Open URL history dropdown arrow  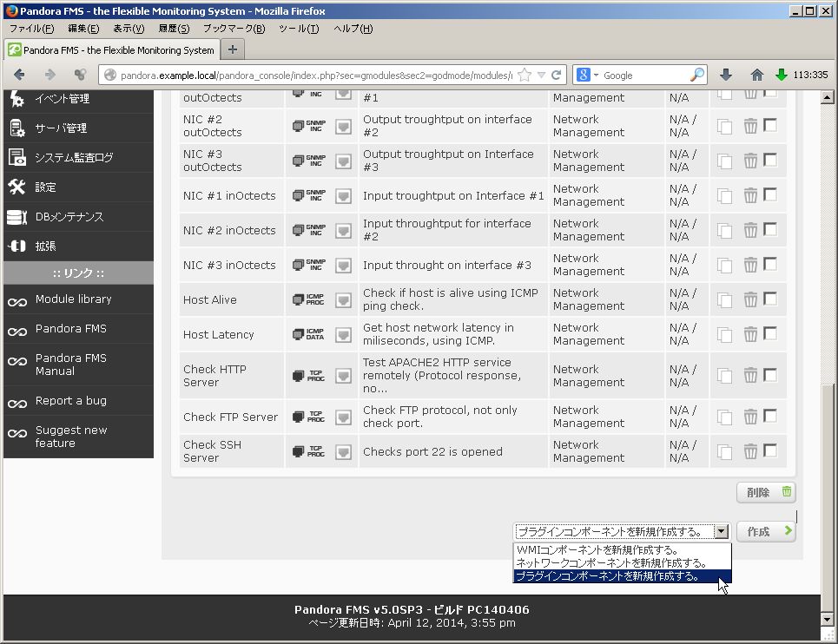click(x=541, y=76)
